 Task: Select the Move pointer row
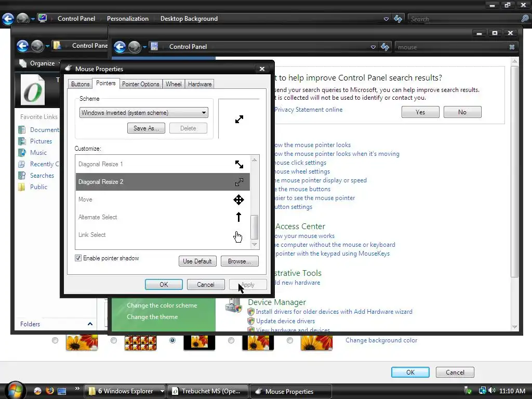tap(163, 199)
